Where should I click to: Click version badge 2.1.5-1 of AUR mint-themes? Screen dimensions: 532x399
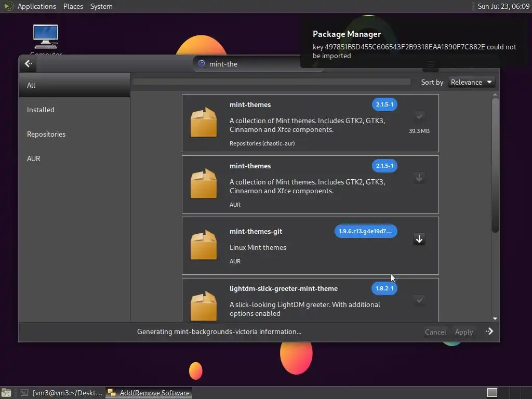[x=384, y=166]
